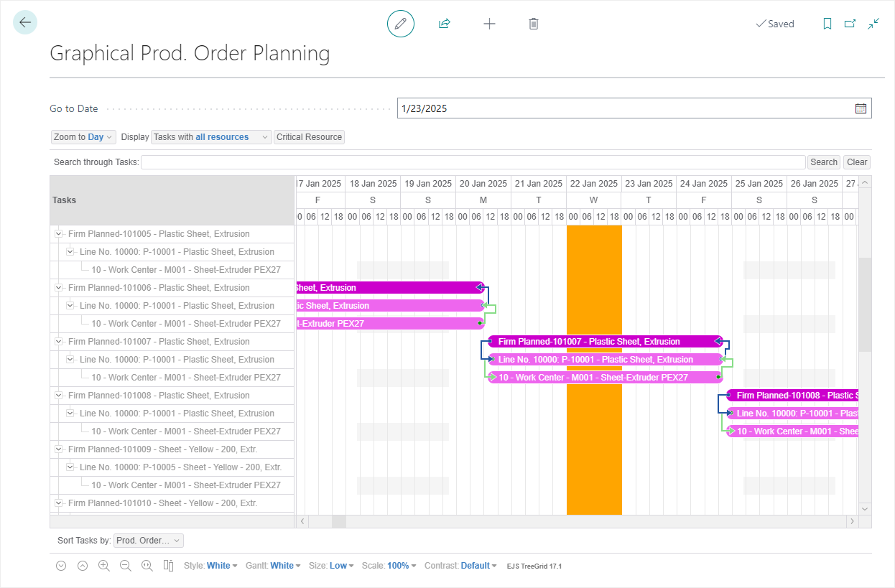Image resolution: width=895 pixels, height=588 pixels.
Task: Click the Critical Resource button
Action: coord(309,137)
